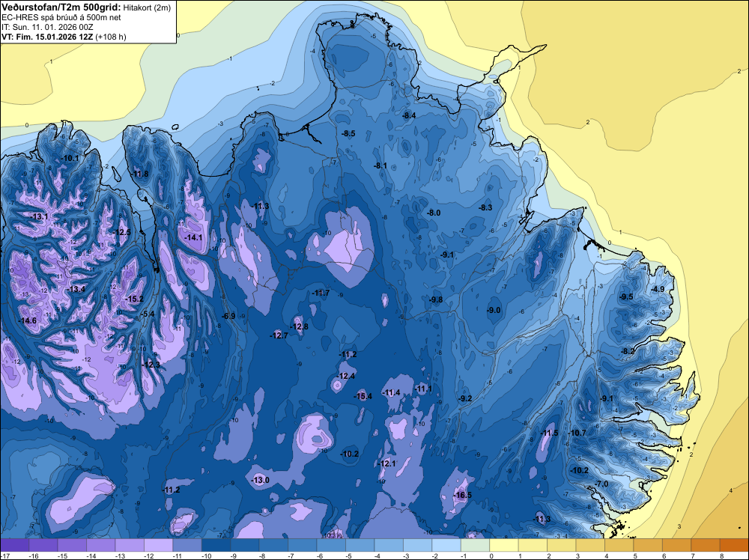Click the -13.4 temperature value

(76, 289)
